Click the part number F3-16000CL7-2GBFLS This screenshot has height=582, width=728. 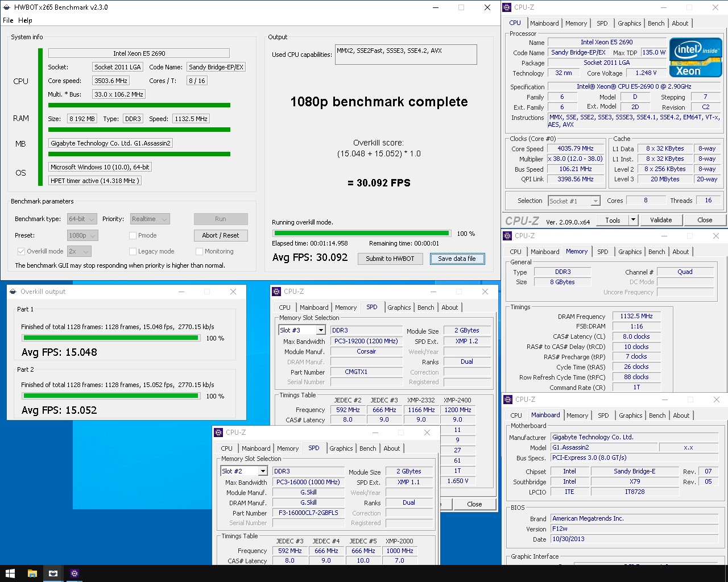(x=308, y=513)
